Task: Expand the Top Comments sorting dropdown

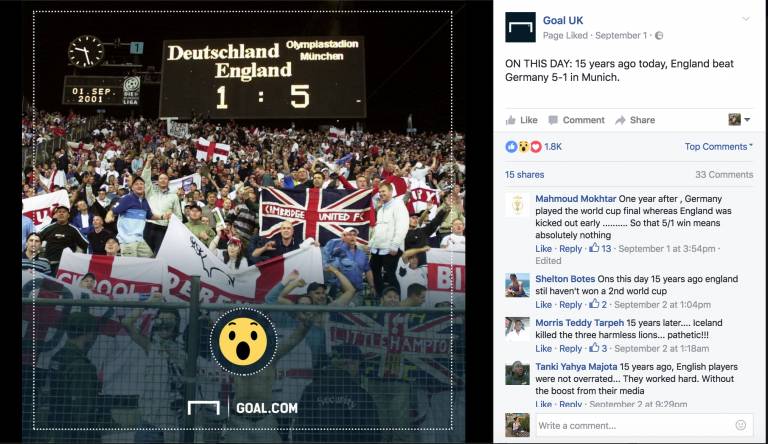Action: pos(719,147)
